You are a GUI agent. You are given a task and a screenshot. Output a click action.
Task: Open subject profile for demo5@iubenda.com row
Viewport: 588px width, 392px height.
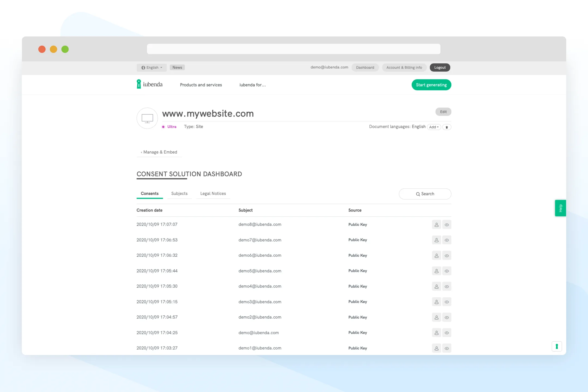[436, 271]
